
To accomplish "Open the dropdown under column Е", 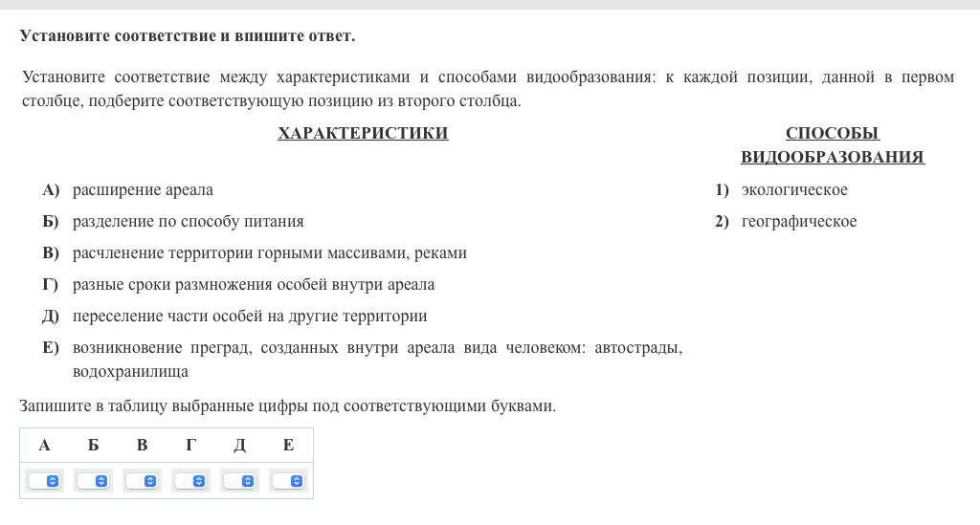I will tap(288, 481).
